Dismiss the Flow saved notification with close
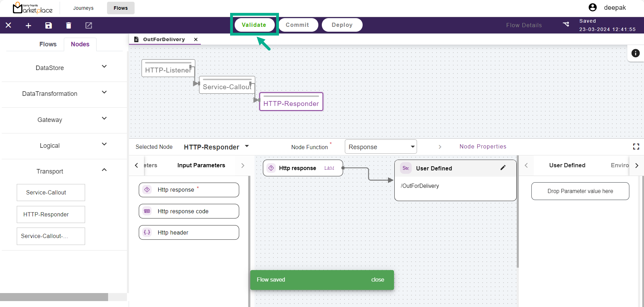 coord(377,280)
